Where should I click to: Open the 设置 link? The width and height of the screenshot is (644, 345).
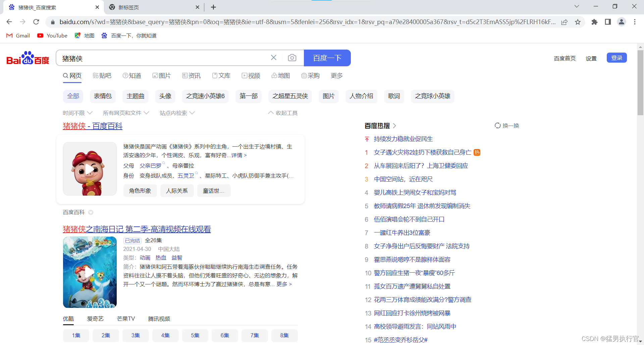[x=591, y=58]
